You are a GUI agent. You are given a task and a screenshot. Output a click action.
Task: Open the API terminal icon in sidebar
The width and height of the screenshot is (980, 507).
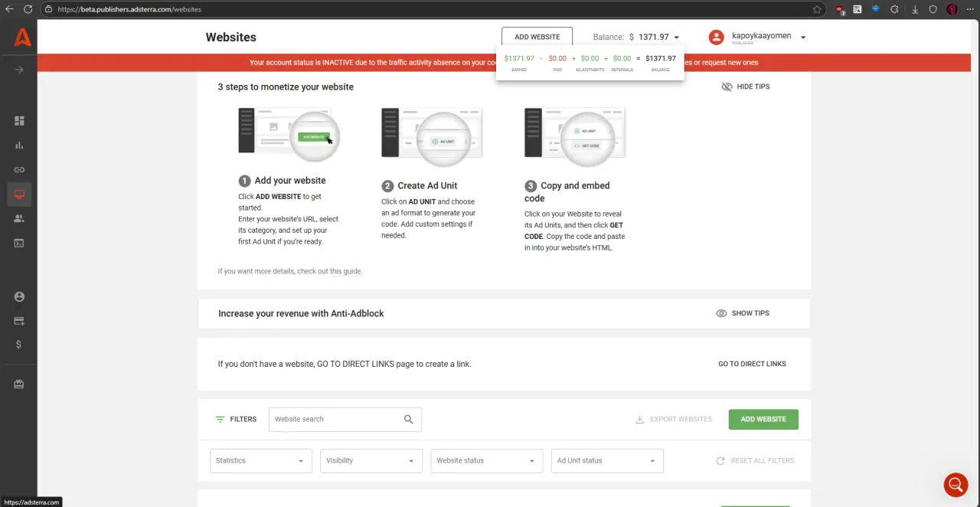[19, 243]
